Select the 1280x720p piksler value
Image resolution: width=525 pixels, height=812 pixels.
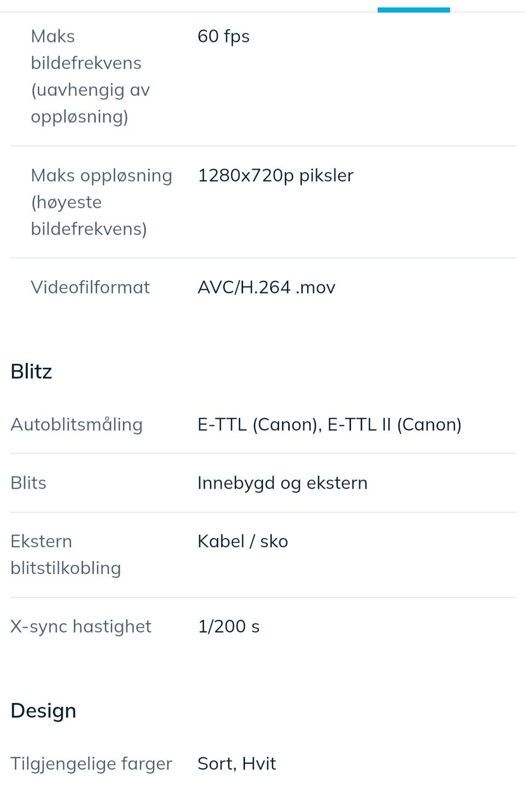[275, 175]
